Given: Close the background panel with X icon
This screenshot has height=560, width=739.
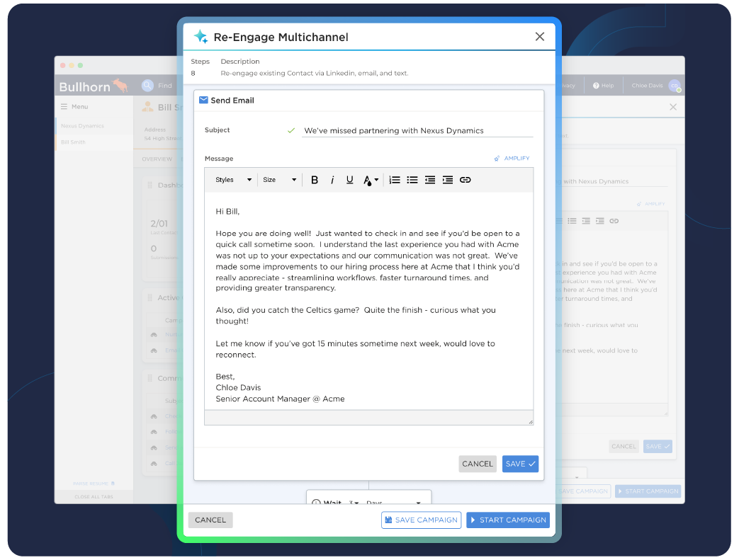Looking at the screenshot, I should point(673,107).
